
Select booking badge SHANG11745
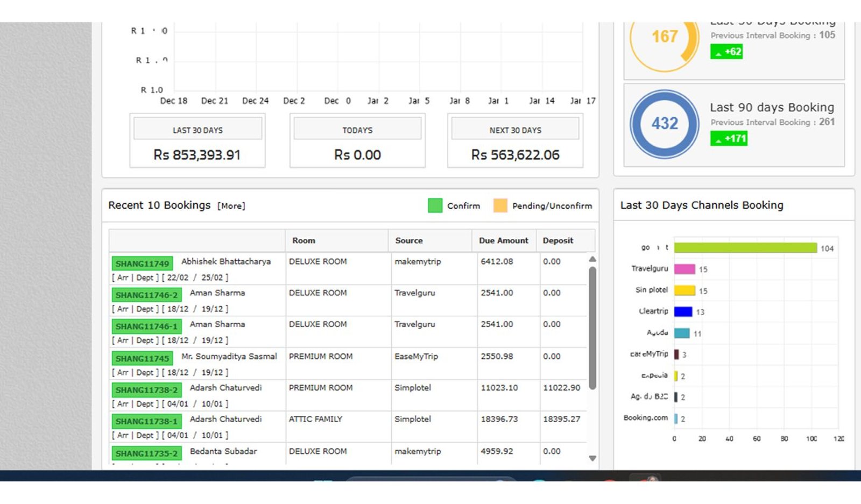coord(143,358)
